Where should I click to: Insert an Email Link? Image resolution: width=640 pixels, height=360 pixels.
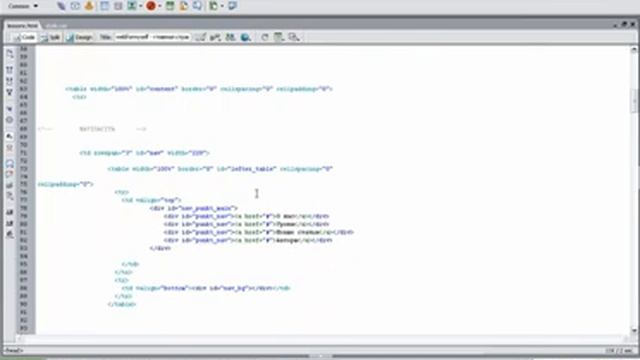click(75, 6)
